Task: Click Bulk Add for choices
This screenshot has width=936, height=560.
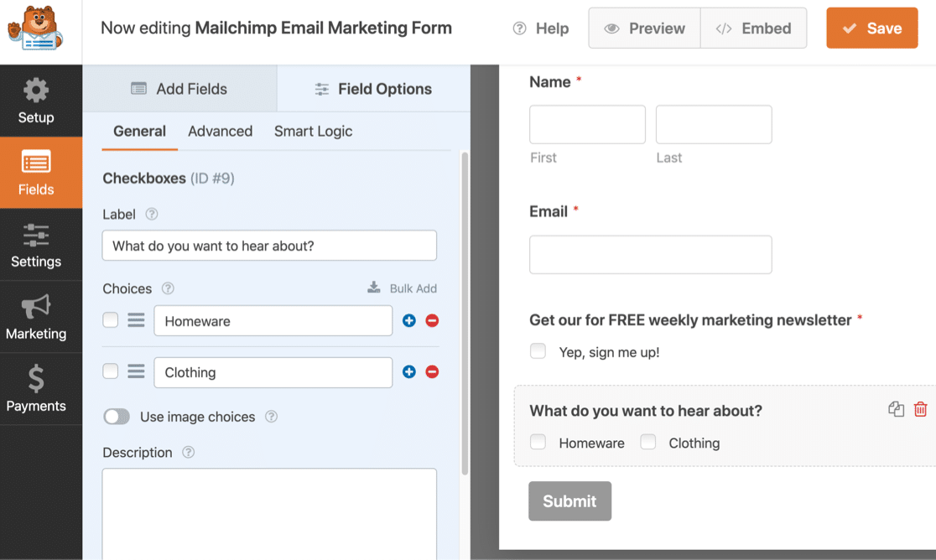Action: point(403,288)
